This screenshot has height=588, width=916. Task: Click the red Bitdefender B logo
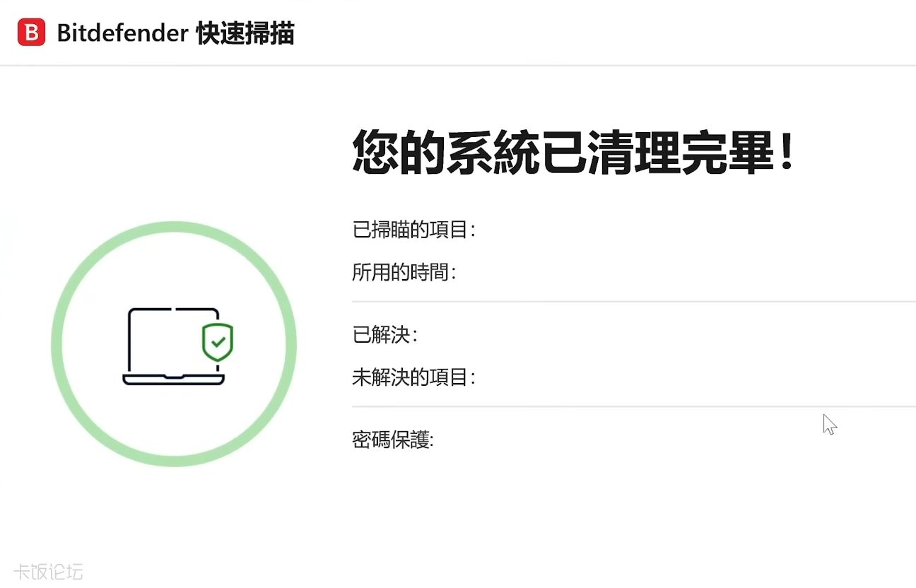pos(32,33)
